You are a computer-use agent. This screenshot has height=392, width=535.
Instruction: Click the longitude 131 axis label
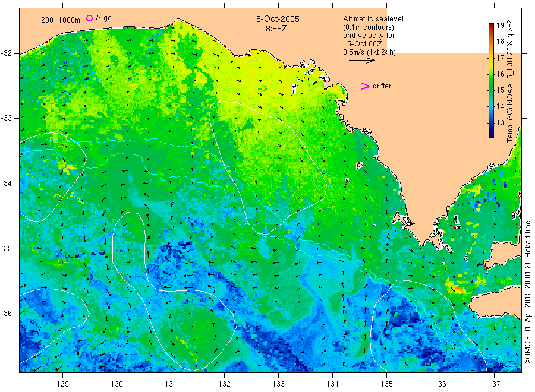(171, 384)
